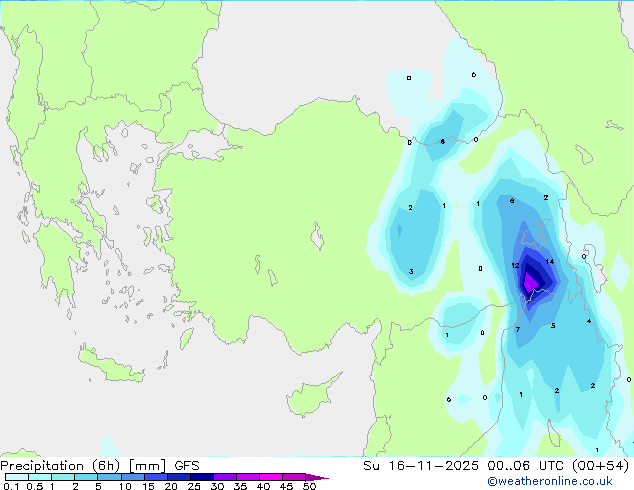
Task: Click the 25–30 mm dark navy legend swatch
Action: [x=202, y=477]
